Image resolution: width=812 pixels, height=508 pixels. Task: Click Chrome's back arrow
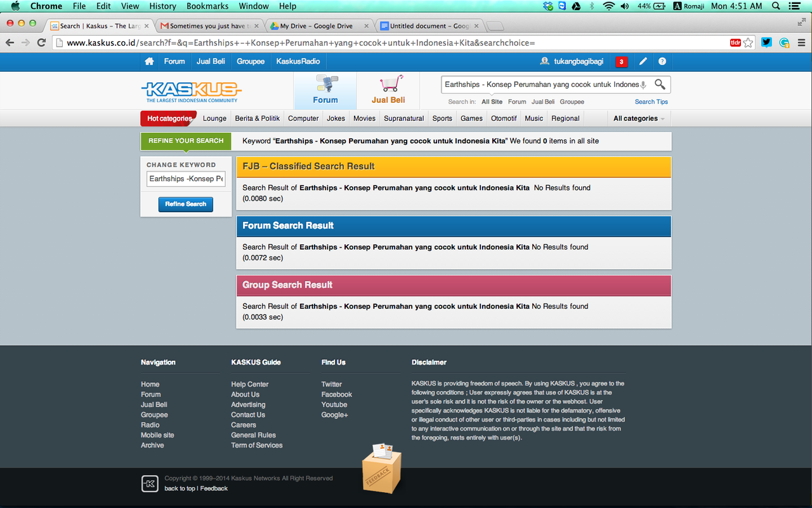pyautogui.click(x=10, y=43)
